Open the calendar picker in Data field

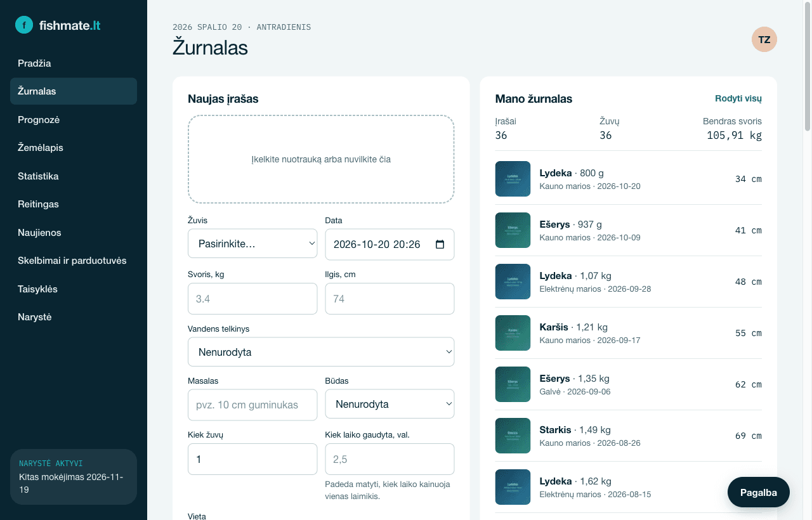(440, 245)
